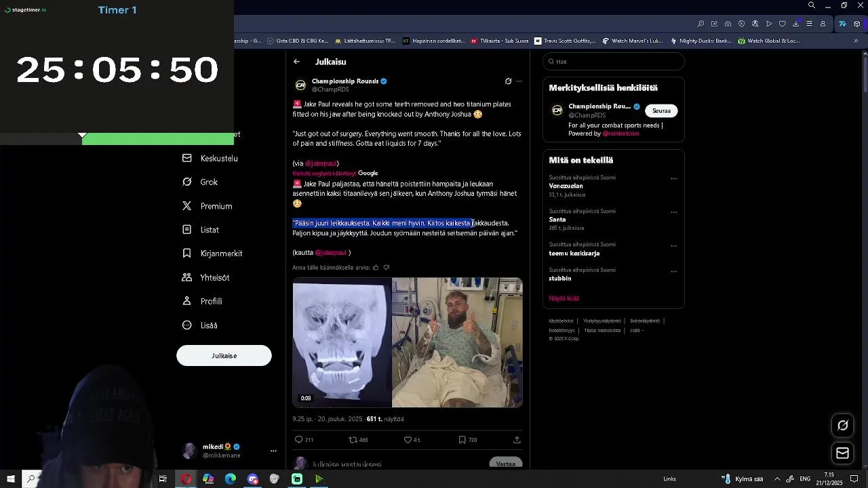Rate translation with thumbs up

tap(376, 268)
